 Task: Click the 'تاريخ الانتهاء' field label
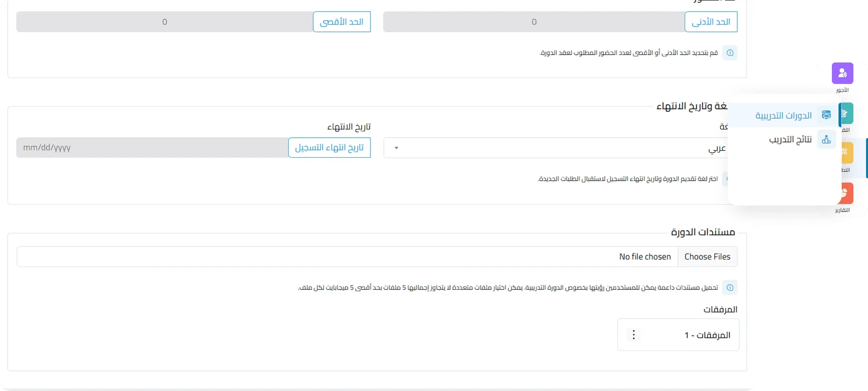349,127
